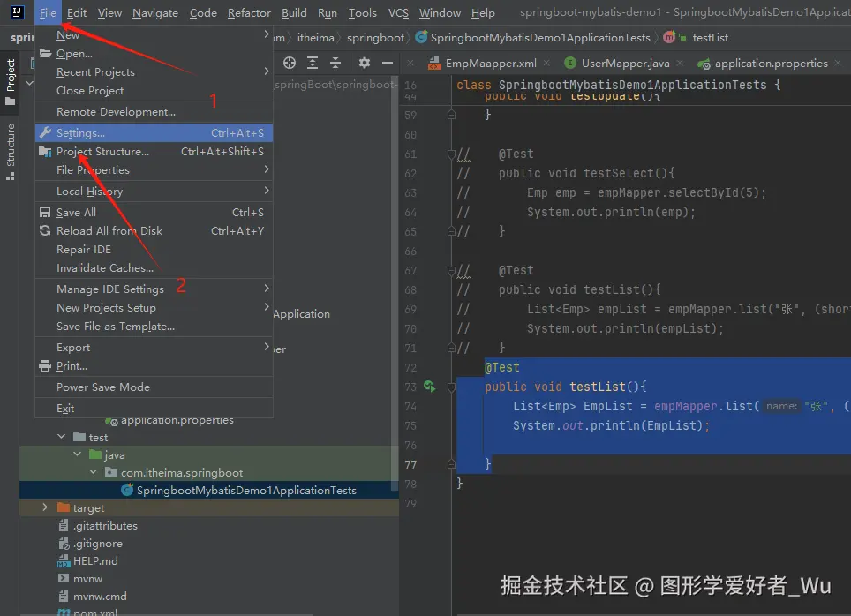Screen dimensions: 851x616
Task: Open the Refactor menu
Action: pyautogui.click(x=249, y=12)
